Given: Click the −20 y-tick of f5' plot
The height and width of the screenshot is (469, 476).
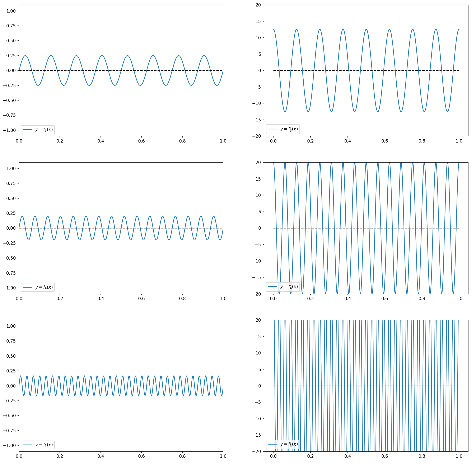Looking at the screenshot, I should pos(257,451).
